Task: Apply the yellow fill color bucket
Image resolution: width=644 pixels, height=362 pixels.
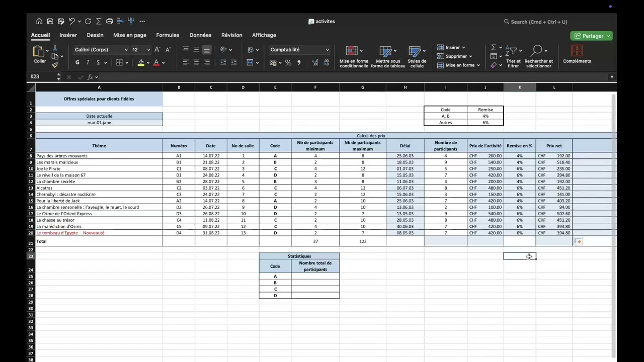Action: 141,63
